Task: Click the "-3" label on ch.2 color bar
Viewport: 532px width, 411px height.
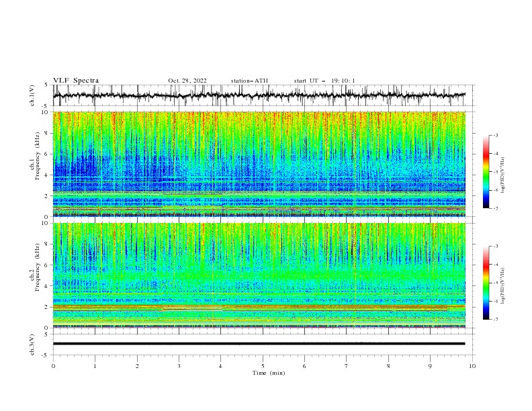Action: (x=495, y=246)
